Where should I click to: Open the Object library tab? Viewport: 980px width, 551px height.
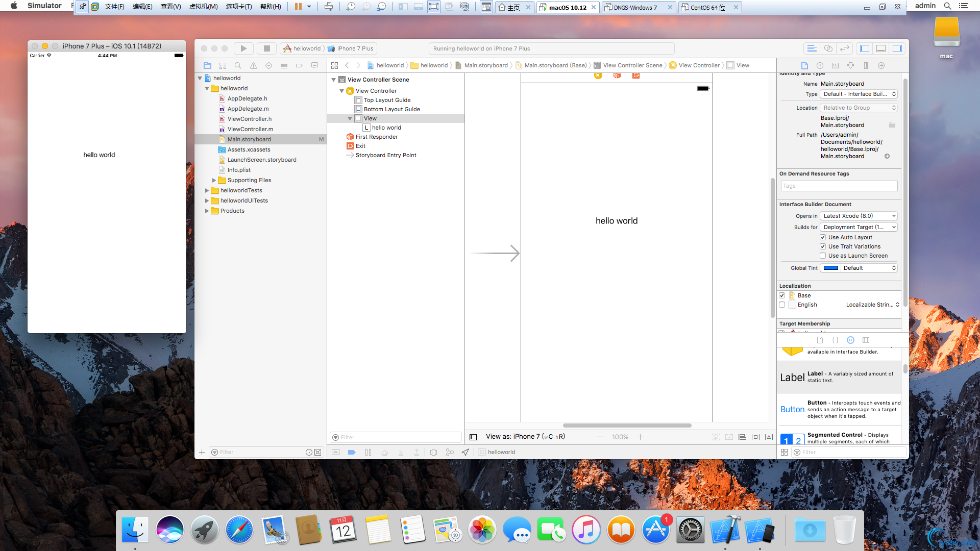pos(850,340)
